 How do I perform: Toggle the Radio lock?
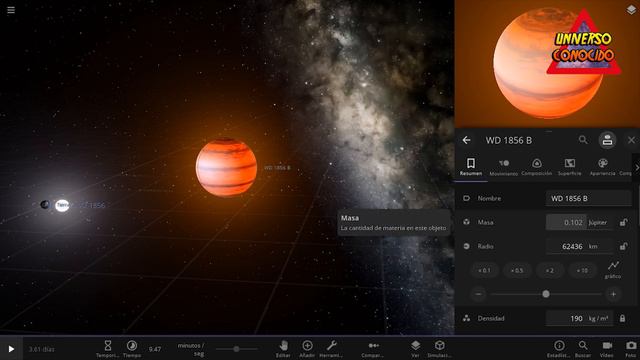tap(623, 247)
